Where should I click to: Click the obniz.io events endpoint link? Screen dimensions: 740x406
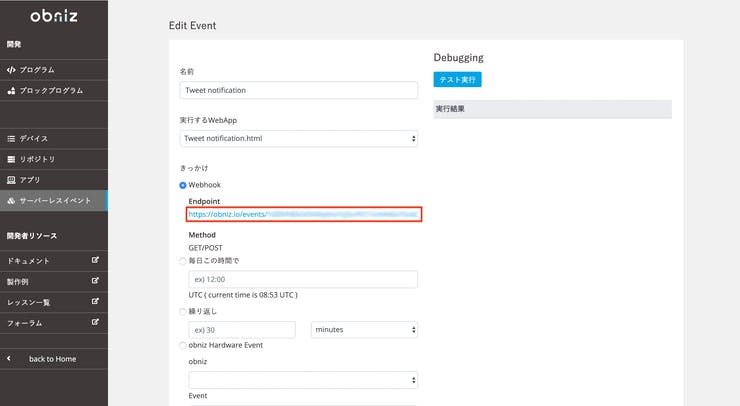[302, 214]
